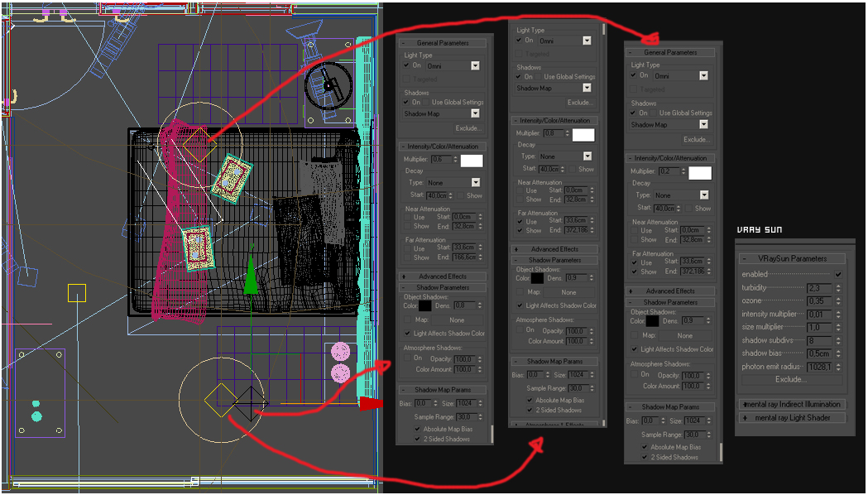Expand mental ray Light Shader rollout

tap(792, 418)
